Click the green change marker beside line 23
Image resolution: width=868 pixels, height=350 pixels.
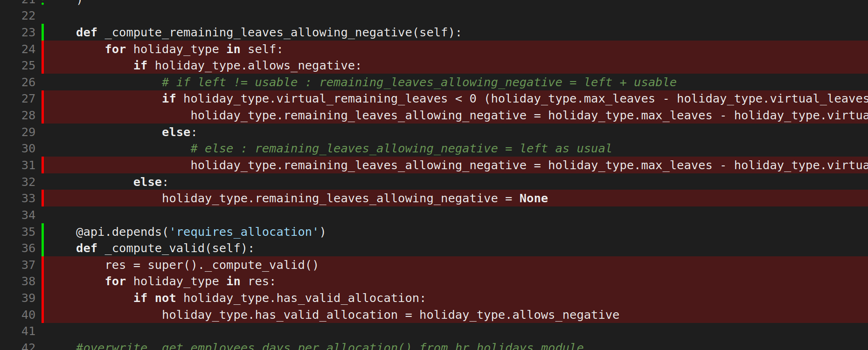(43, 33)
